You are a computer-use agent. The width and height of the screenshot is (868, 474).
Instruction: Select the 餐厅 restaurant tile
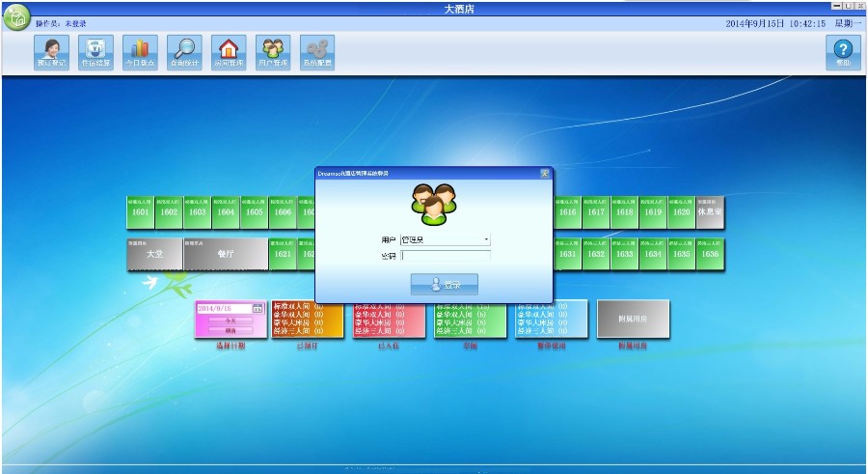click(x=226, y=254)
